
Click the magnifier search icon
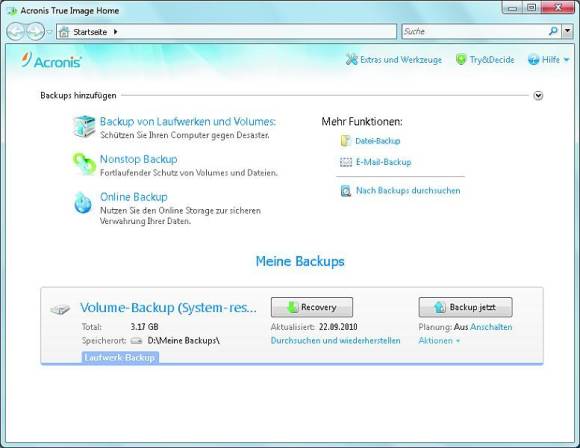pos(553,31)
